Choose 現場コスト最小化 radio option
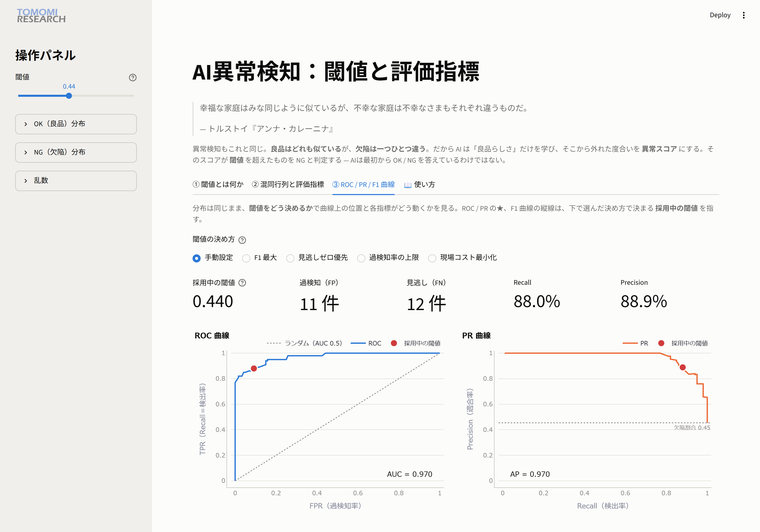Image resolution: width=760 pixels, height=532 pixels. (462, 258)
